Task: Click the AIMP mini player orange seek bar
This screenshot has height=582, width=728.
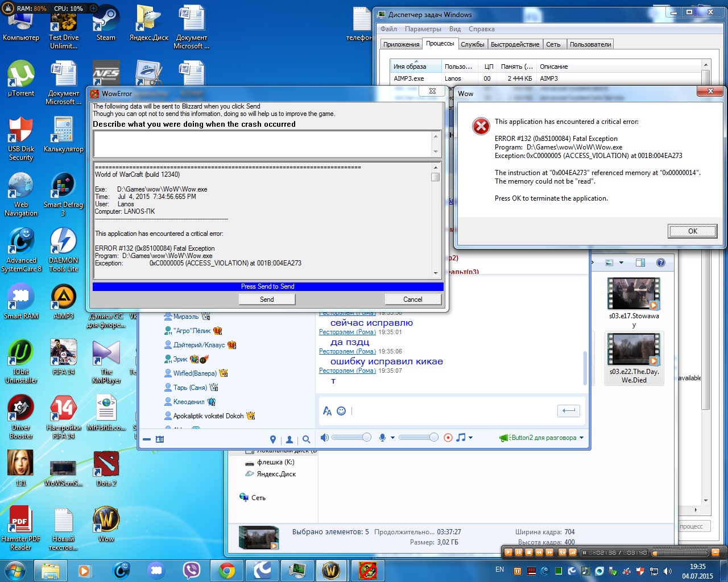Action: pyautogui.click(x=680, y=553)
